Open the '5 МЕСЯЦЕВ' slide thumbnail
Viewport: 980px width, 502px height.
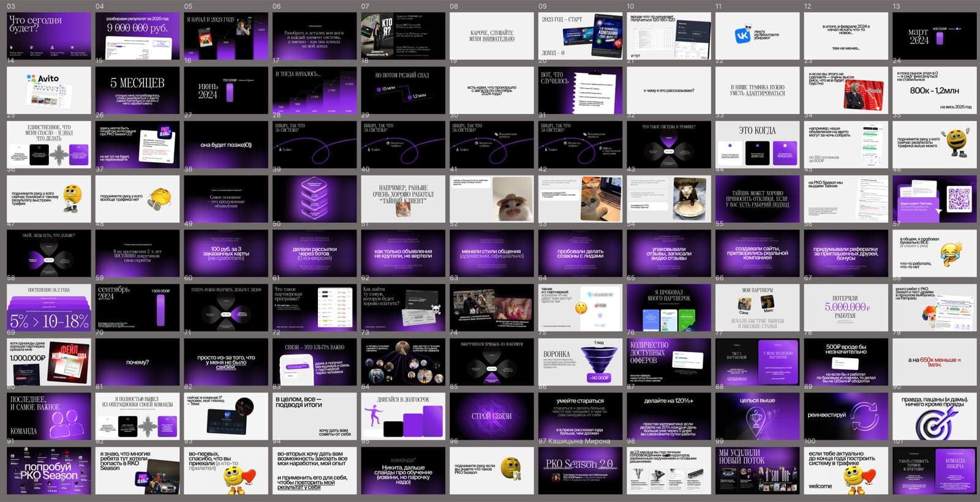pos(138,90)
